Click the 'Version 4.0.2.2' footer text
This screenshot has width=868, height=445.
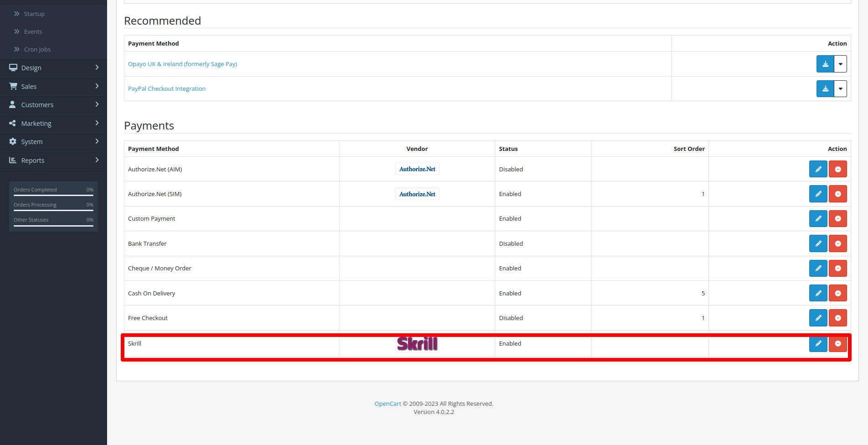[434, 412]
